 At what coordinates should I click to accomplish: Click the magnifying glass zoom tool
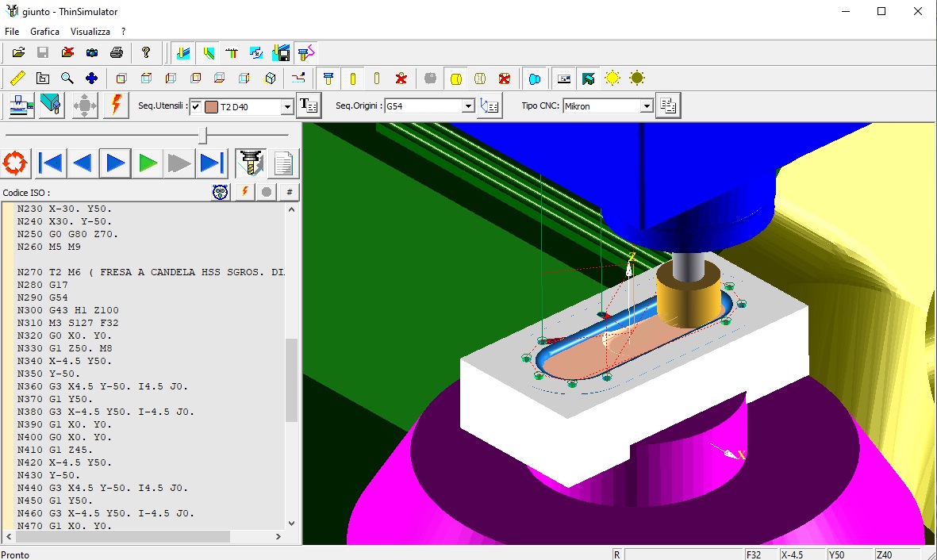pos(67,79)
